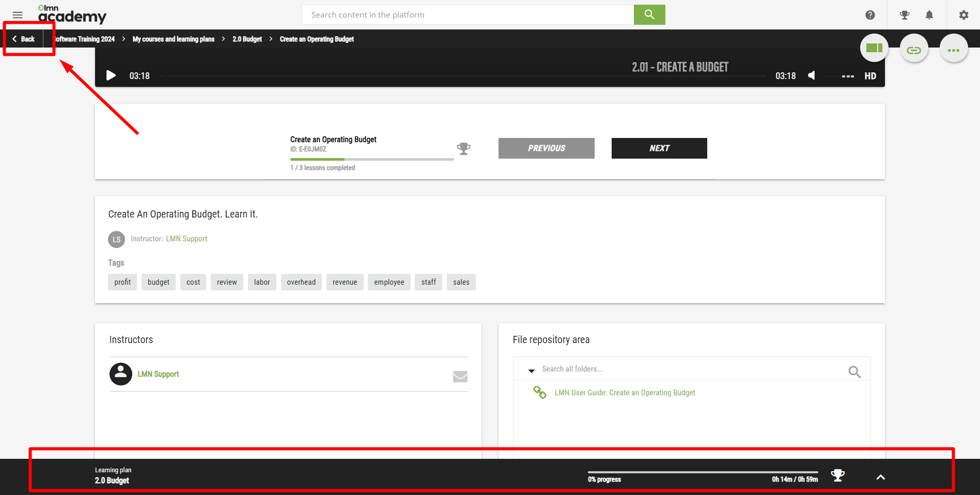Play the Create a Budget video
Screen dimensions: 980x495
pos(111,76)
